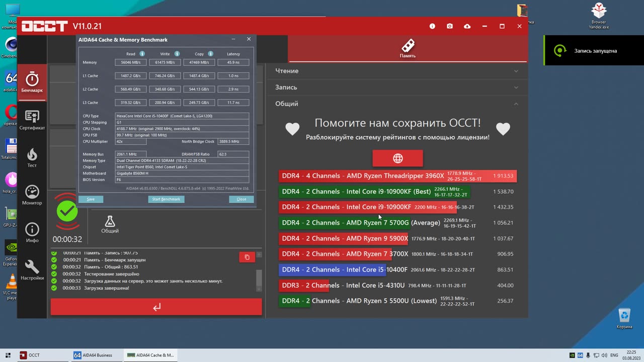
Task: Select the i9-10900KF (Best) result row
Action: 397,192
